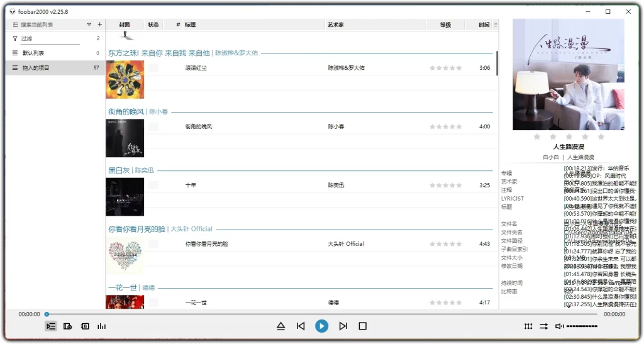The height and width of the screenshot is (344, 644).
Task: Select the 默认列表 playlist
Action: click(x=55, y=53)
